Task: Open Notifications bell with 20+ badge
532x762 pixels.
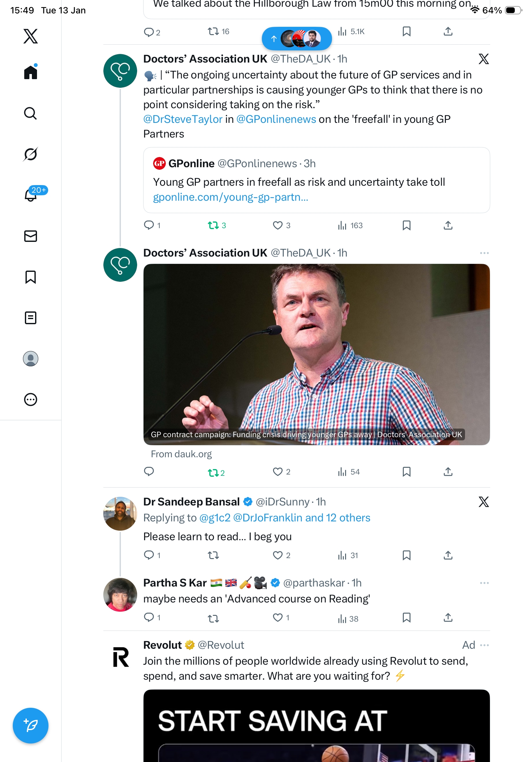Action: [x=31, y=195]
